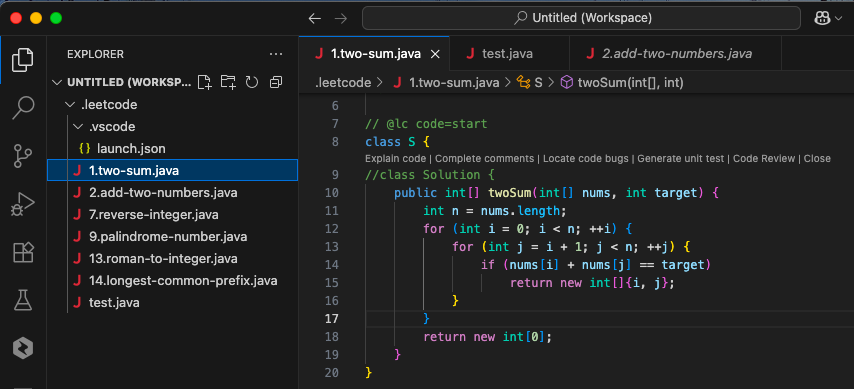Click the EXPLORER panel title
Screen dimensions: 854x389
tap(95, 54)
